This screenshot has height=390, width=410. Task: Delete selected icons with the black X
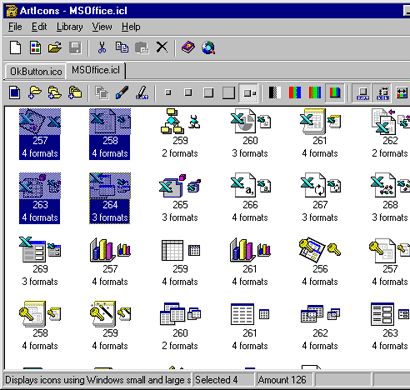click(x=162, y=47)
